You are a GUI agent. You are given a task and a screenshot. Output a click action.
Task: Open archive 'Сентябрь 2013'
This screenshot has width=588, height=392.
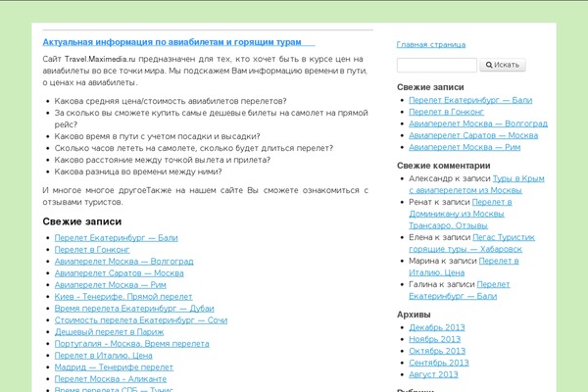439,363
